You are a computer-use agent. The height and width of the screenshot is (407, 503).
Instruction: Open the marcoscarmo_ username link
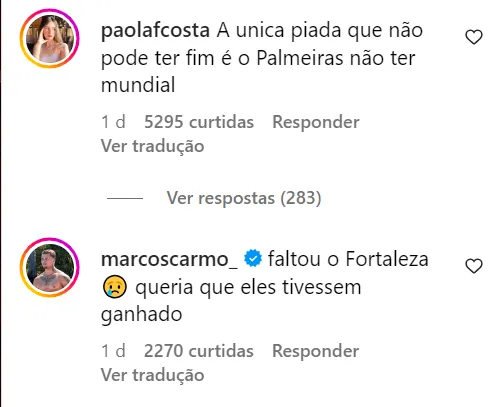coord(169,259)
